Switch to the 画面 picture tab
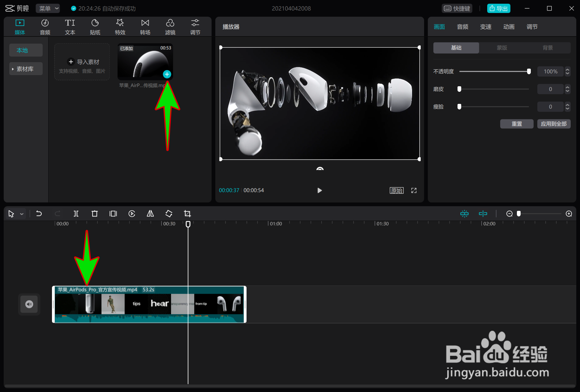 [439, 27]
